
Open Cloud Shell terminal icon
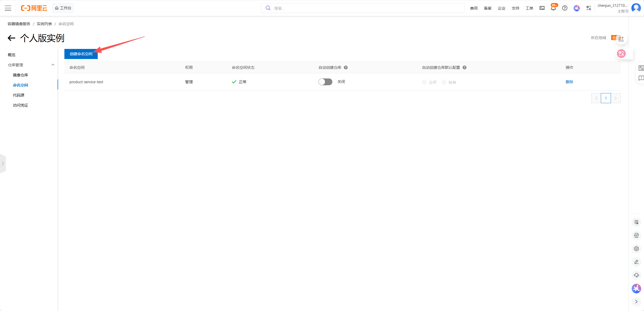tap(542, 8)
